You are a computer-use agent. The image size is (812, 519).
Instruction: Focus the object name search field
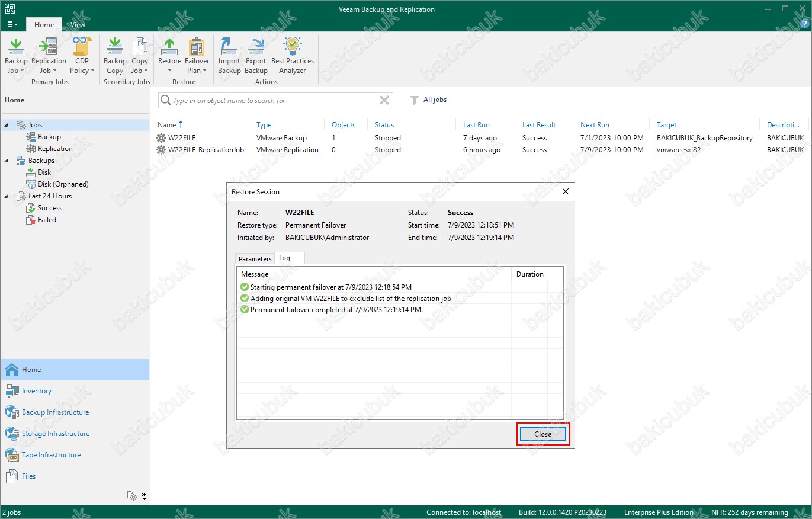pyautogui.click(x=274, y=101)
